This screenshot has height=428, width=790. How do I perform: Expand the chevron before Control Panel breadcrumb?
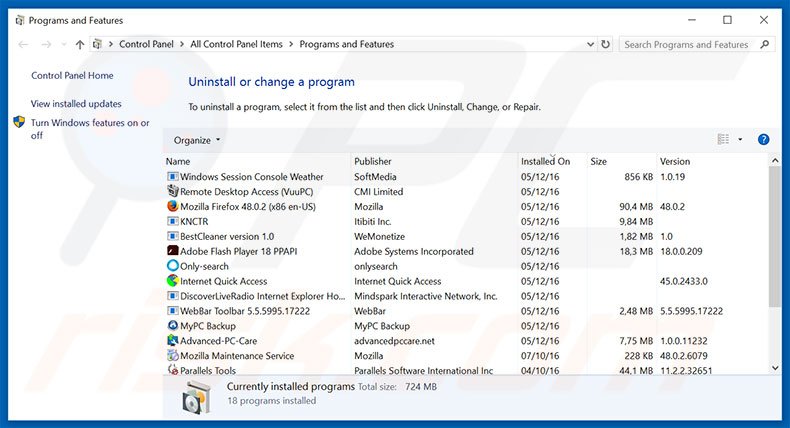click(x=110, y=44)
